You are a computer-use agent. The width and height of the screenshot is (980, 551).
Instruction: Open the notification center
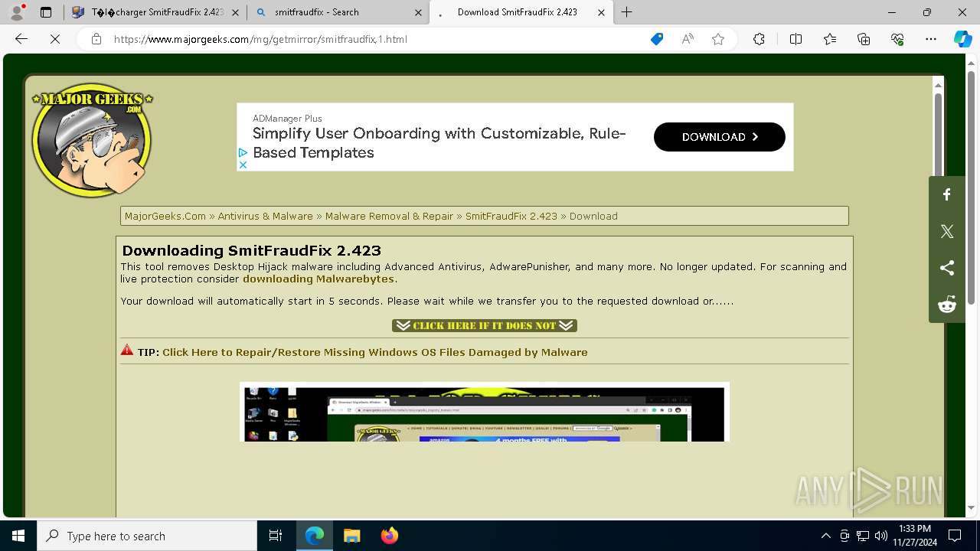(955, 536)
